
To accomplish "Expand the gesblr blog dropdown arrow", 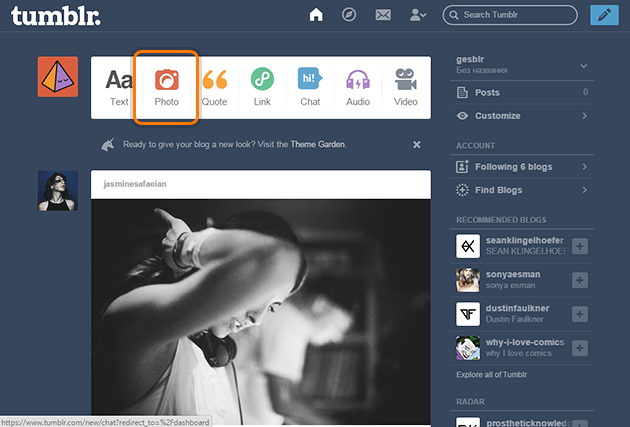I will coord(584,66).
